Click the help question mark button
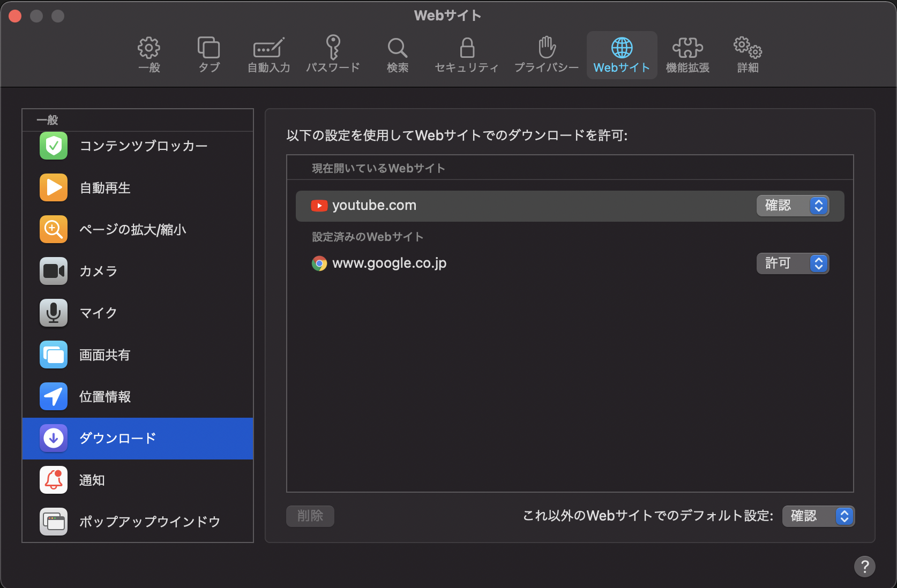 coord(864,567)
